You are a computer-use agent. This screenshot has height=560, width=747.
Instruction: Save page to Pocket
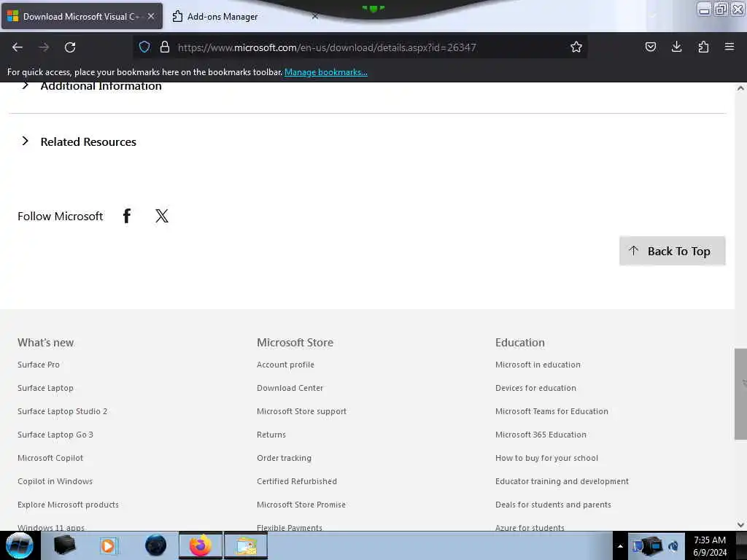tap(650, 47)
